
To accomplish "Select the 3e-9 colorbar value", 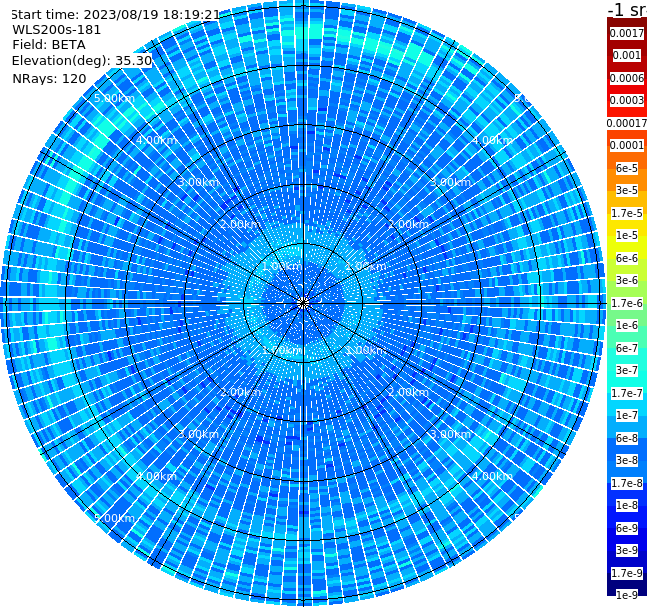I will click(627, 550).
